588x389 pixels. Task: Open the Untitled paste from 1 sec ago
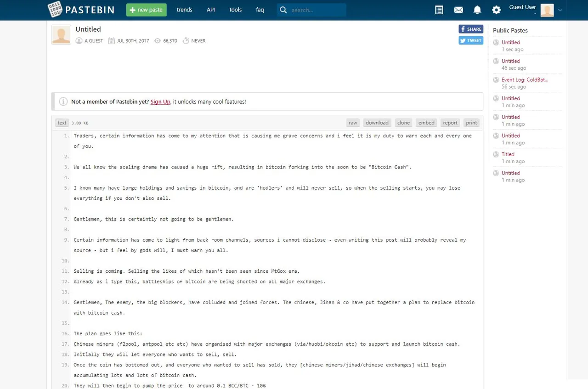tap(511, 42)
